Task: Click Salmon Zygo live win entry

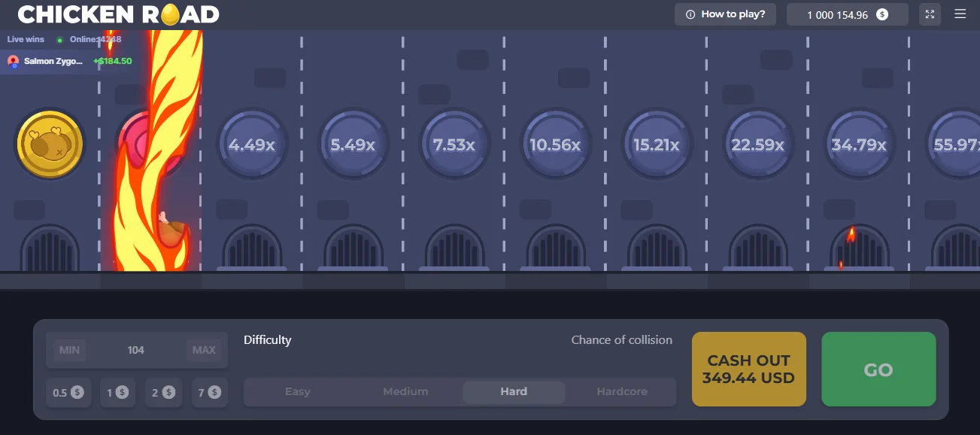Action: click(x=69, y=61)
